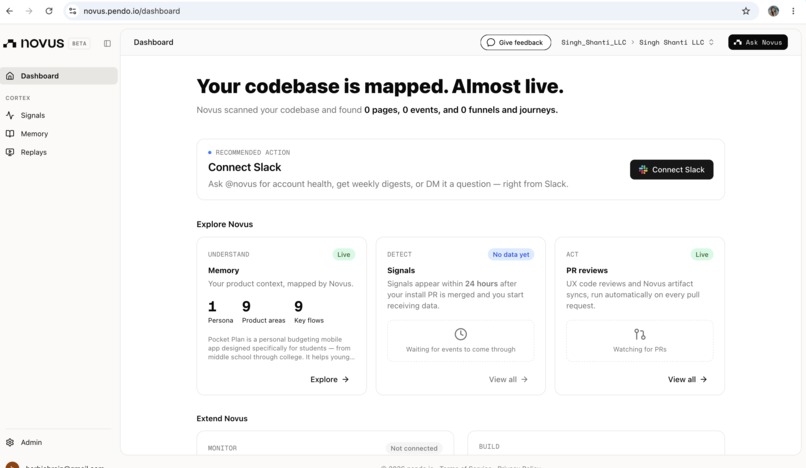Click the BUILD card label
806x468 pixels.
coord(489,446)
